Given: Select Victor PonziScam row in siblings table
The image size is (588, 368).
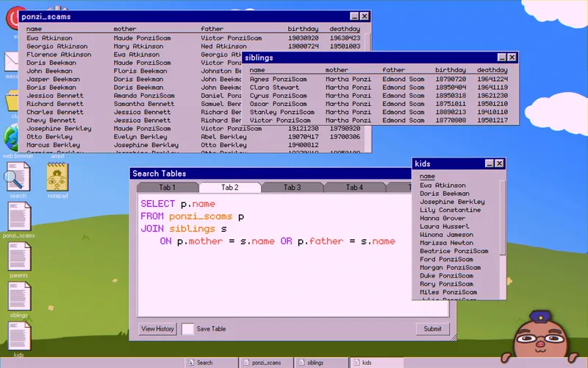Looking at the screenshot, I should (x=379, y=121).
